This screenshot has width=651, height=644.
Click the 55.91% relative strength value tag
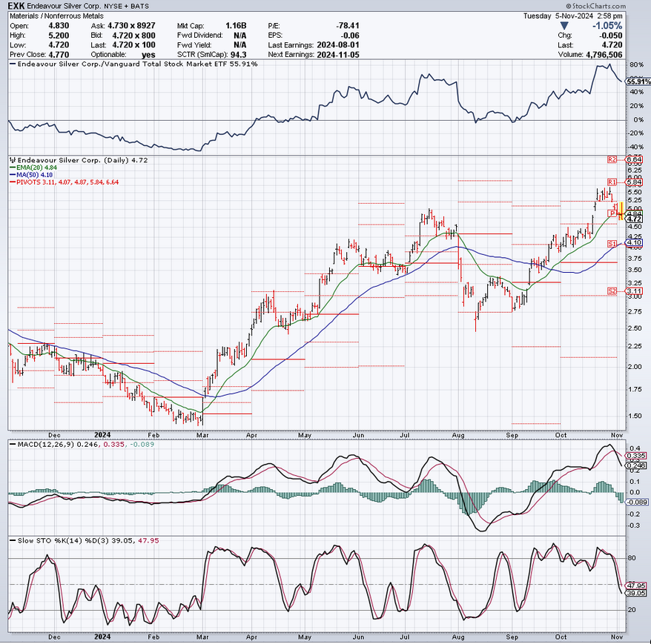point(638,82)
